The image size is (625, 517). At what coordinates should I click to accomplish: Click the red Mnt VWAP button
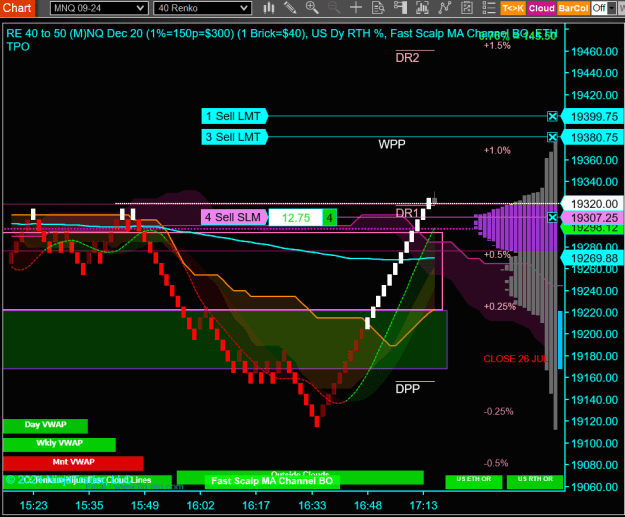pyautogui.click(x=73, y=463)
